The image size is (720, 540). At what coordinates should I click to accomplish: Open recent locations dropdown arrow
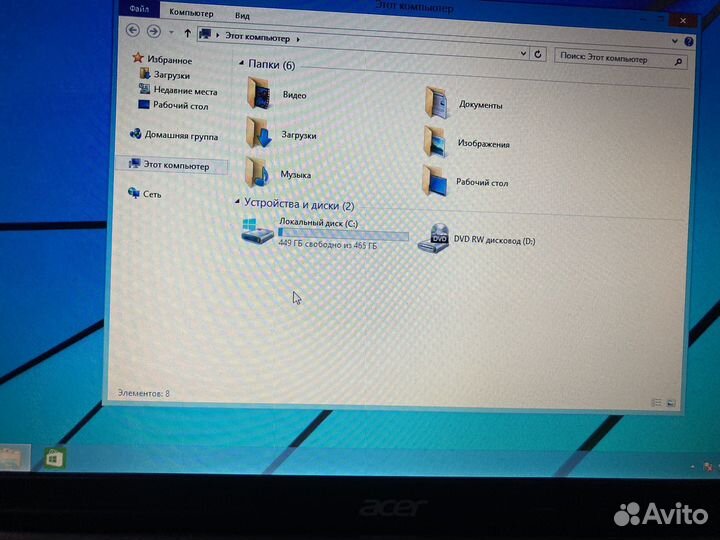[171, 32]
